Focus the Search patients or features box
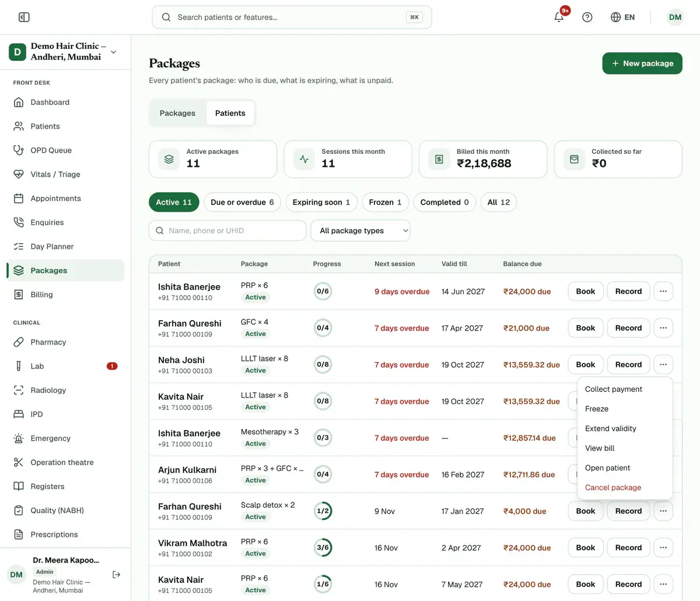The width and height of the screenshot is (700, 601). pos(292,17)
